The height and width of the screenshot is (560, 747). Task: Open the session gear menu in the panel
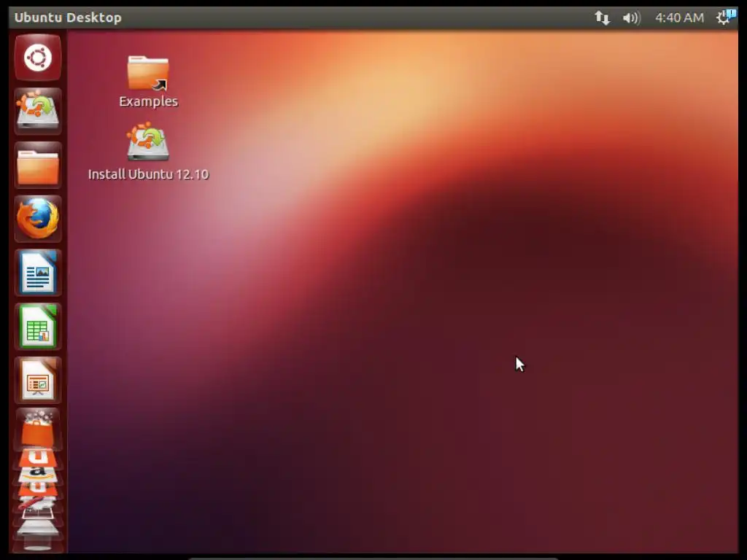click(726, 17)
